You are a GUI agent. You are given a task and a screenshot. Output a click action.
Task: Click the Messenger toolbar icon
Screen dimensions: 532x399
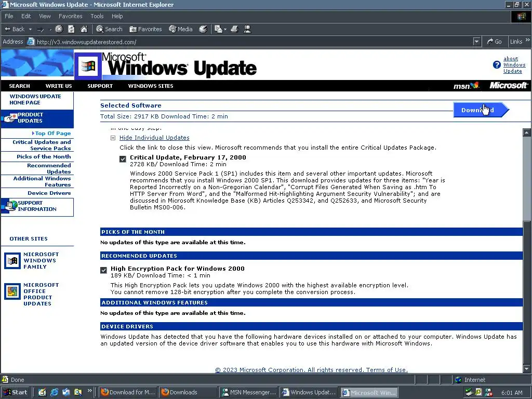point(247,29)
